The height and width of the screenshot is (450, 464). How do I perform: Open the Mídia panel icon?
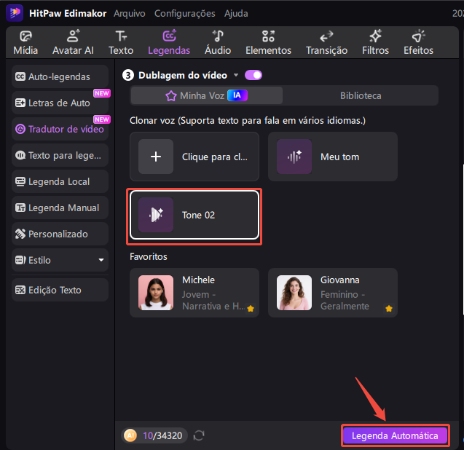pyautogui.click(x=26, y=36)
